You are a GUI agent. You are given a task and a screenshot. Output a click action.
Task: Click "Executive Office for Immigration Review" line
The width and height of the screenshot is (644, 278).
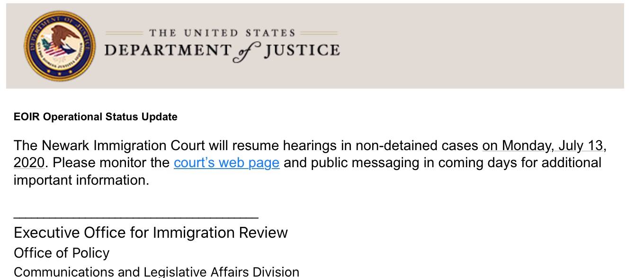tap(151, 233)
